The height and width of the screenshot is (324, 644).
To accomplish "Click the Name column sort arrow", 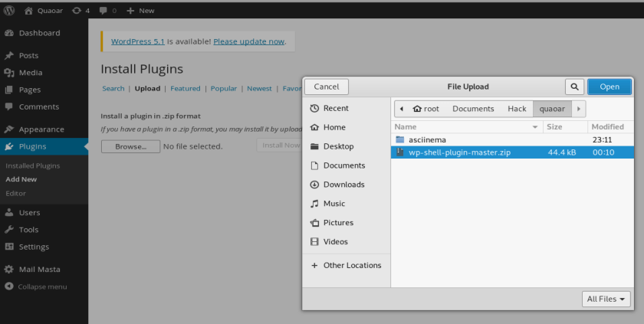I will tap(535, 127).
